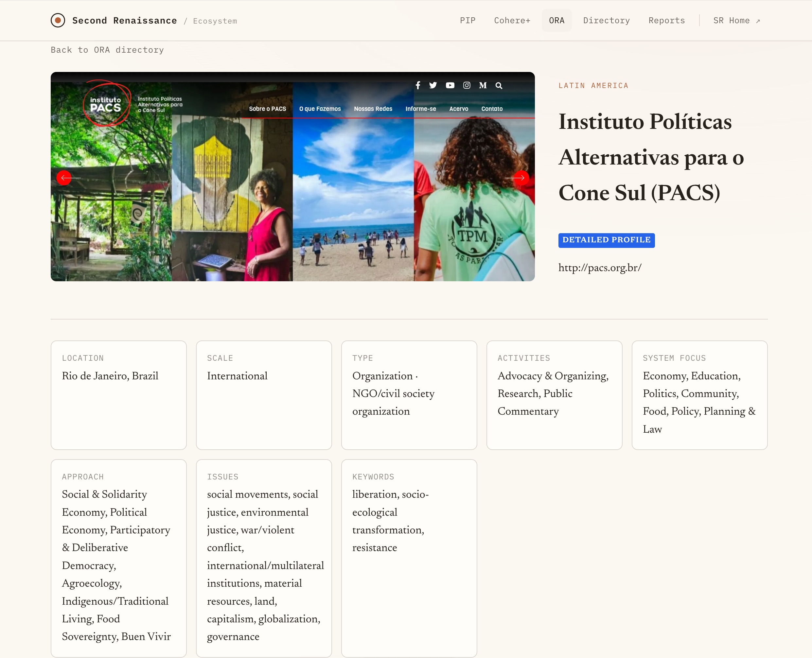This screenshot has width=812, height=658.
Task: Click the Instituto PACS logo in the preview
Action: pos(107,103)
